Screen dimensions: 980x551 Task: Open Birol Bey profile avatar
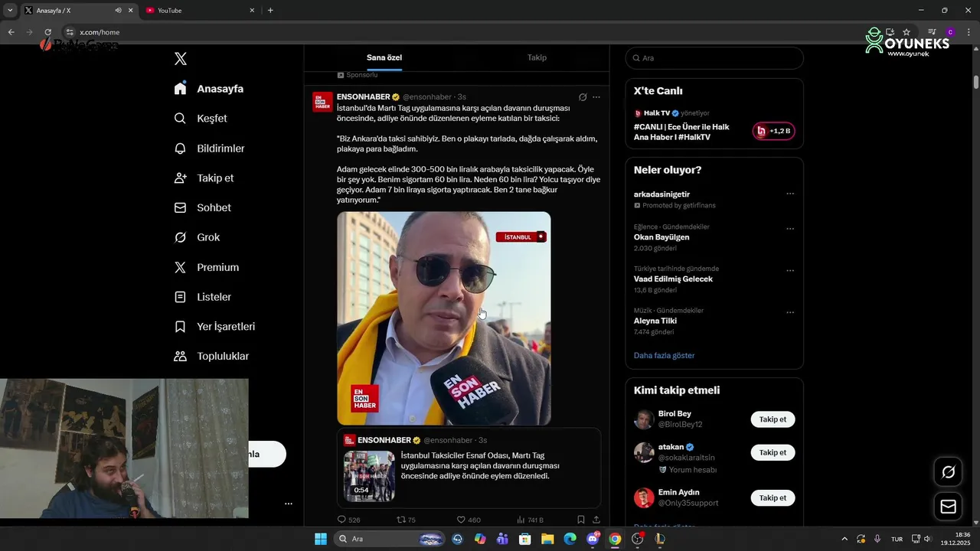click(x=644, y=419)
